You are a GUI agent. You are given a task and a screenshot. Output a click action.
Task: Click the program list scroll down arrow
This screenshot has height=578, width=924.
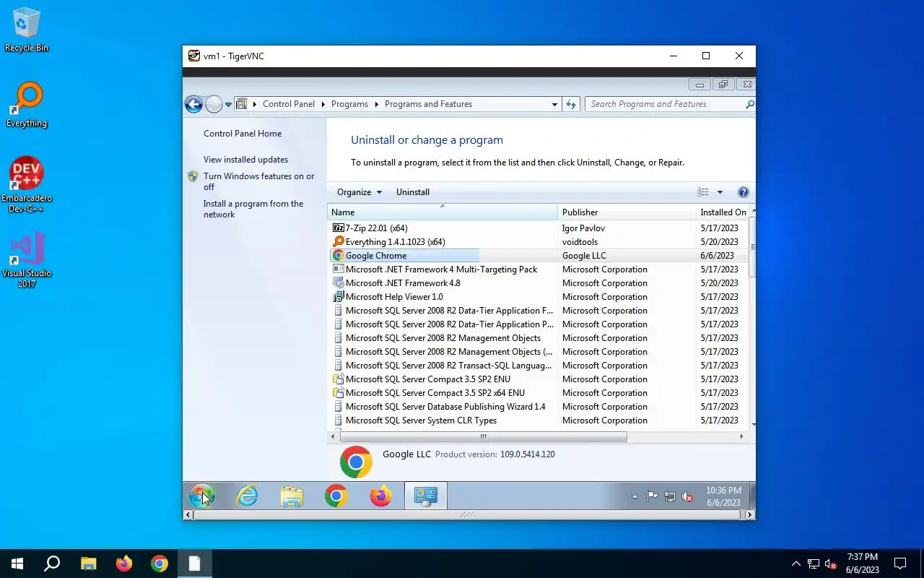pos(754,425)
